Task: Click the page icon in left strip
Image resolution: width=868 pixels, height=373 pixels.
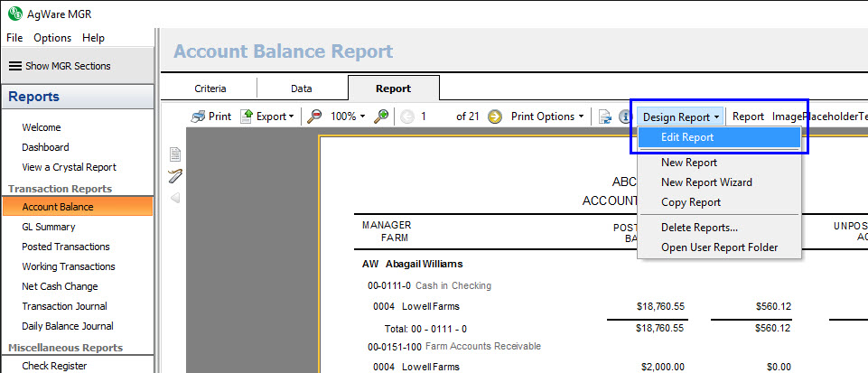Action: [175, 154]
